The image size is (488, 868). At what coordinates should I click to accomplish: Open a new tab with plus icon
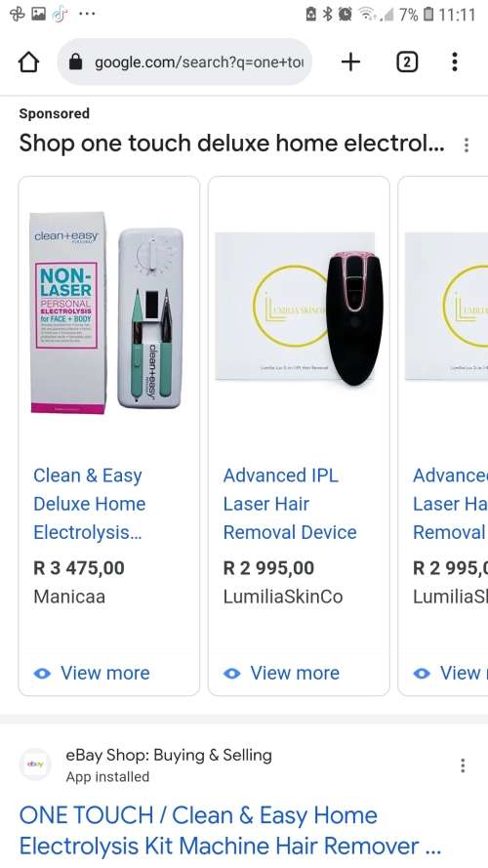(350, 62)
